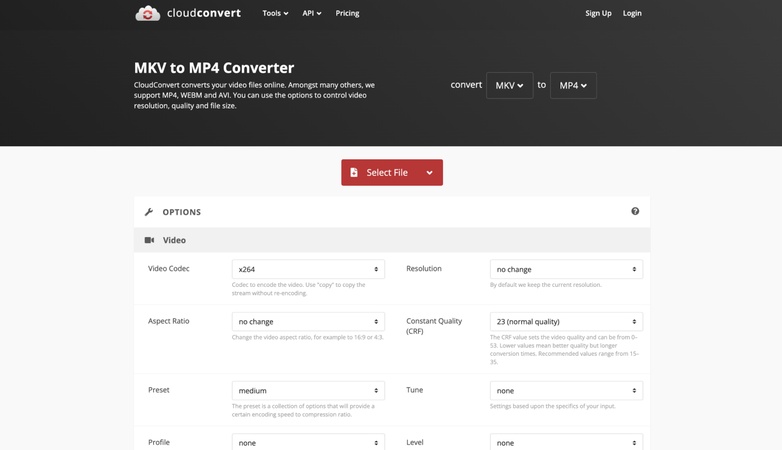Click the Resolution label

pos(424,268)
